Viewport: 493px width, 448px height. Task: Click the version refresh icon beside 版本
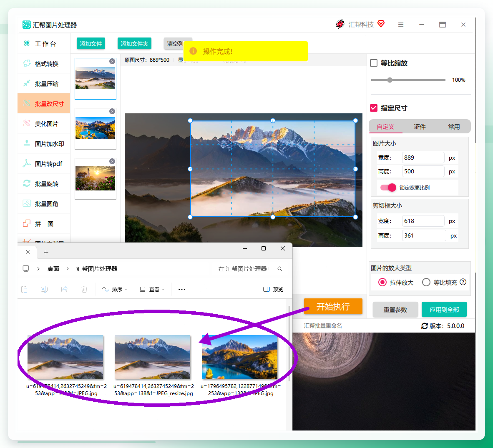(x=425, y=326)
